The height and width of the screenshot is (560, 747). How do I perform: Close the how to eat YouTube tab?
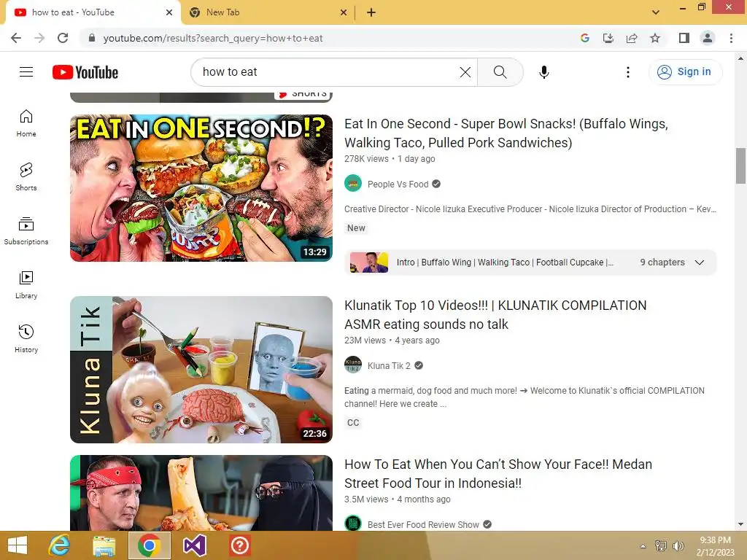tap(169, 12)
